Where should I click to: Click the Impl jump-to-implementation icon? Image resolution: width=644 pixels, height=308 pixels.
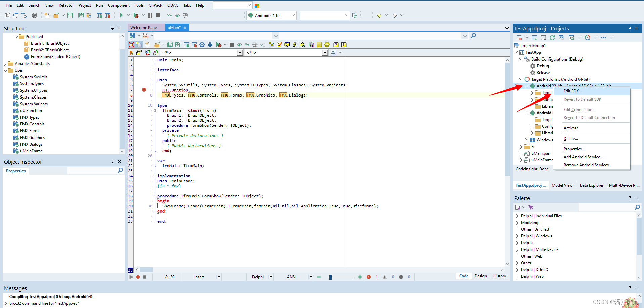tap(156, 53)
